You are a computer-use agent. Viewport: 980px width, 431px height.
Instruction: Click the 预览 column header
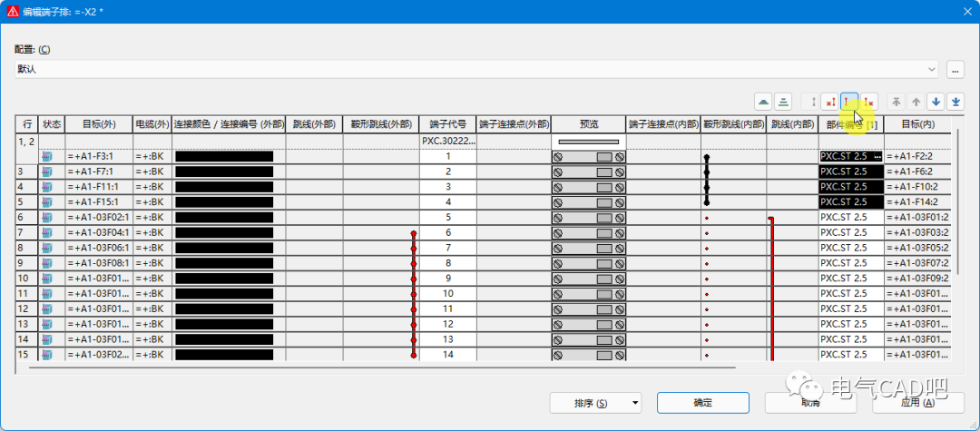click(589, 124)
